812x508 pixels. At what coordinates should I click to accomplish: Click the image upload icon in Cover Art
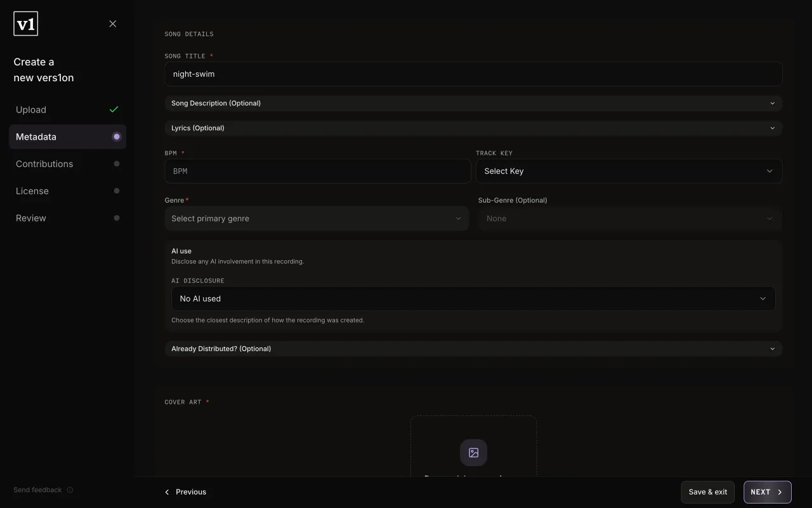pyautogui.click(x=473, y=453)
